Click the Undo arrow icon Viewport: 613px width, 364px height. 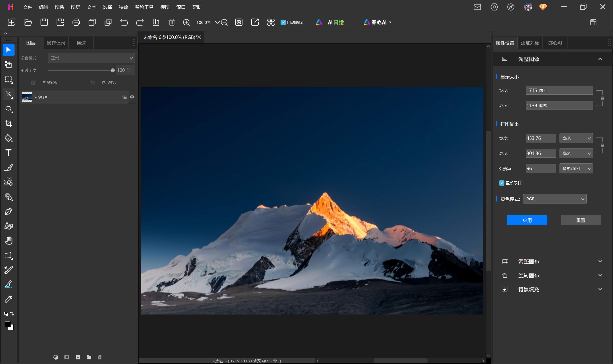click(x=124, y=22)
